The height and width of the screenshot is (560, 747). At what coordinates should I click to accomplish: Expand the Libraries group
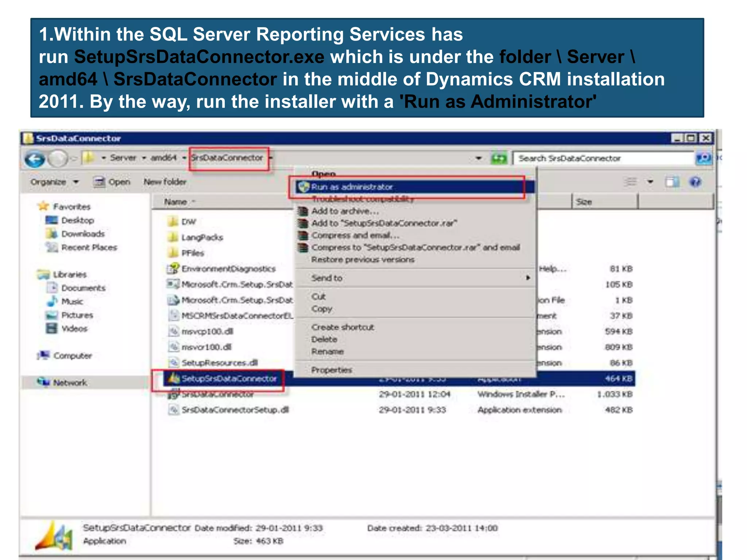pos(62,275)
